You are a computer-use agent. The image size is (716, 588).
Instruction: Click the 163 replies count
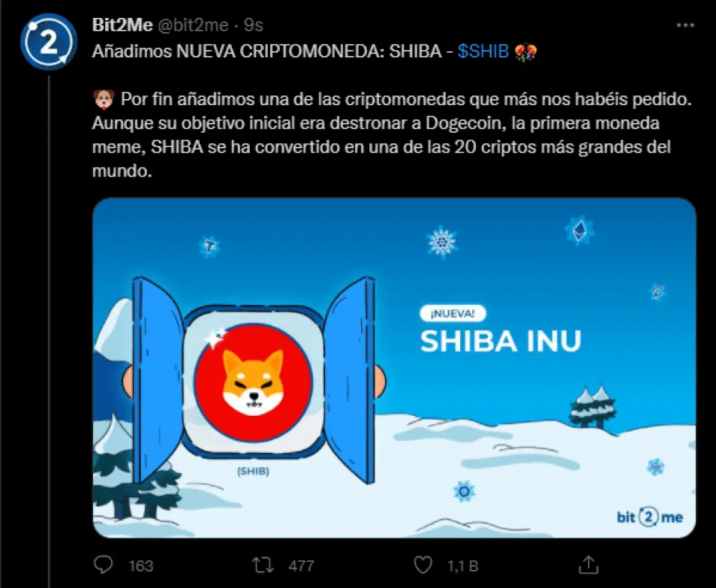pos(141,566)
